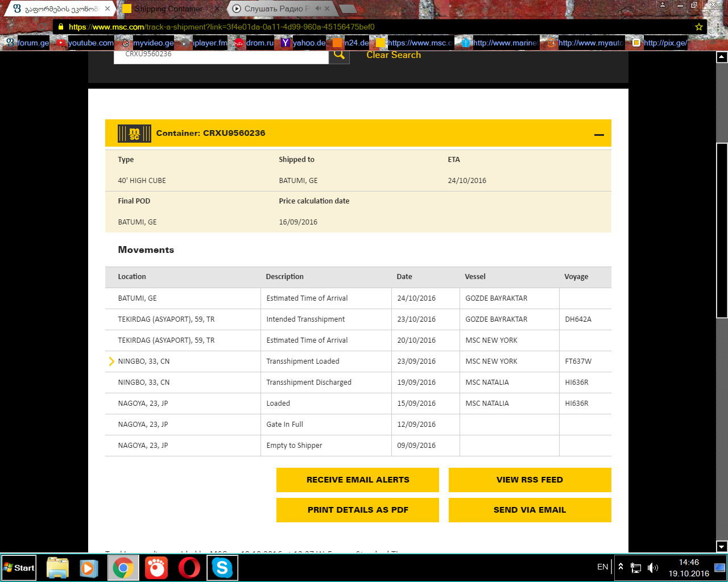
Task: Click the vertical scrollbar thumb
Action: tap(722, 230)
